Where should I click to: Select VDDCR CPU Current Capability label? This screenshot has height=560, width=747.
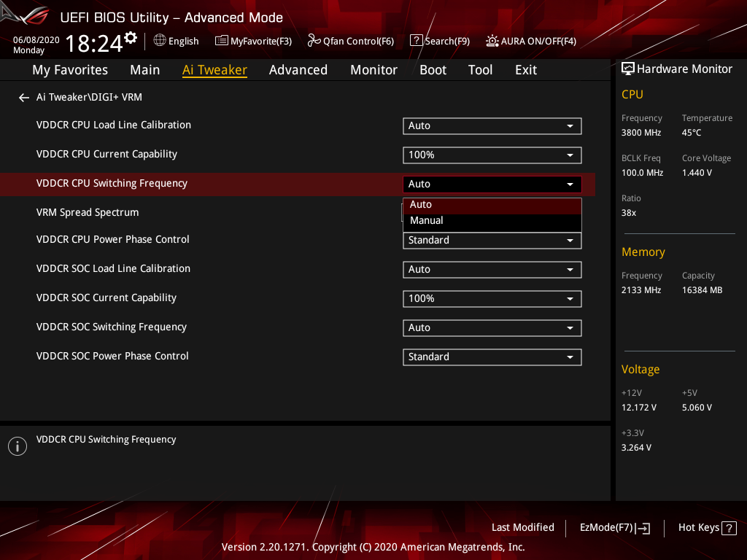[107, 155]
